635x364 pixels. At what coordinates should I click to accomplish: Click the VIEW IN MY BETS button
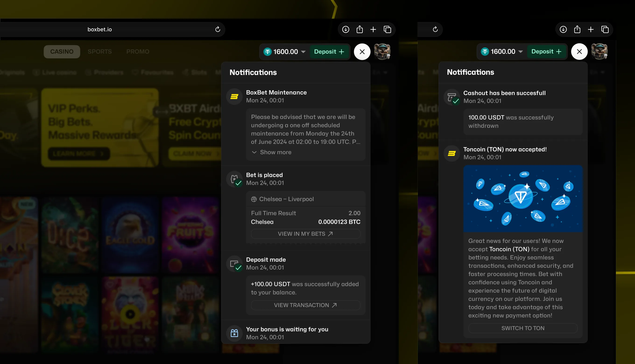point(305,234)
